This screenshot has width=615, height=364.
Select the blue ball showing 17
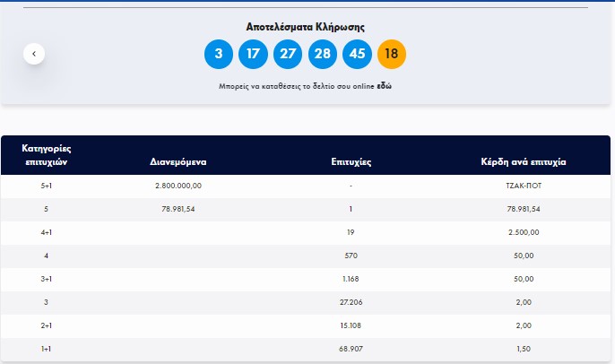coord(253,54)
